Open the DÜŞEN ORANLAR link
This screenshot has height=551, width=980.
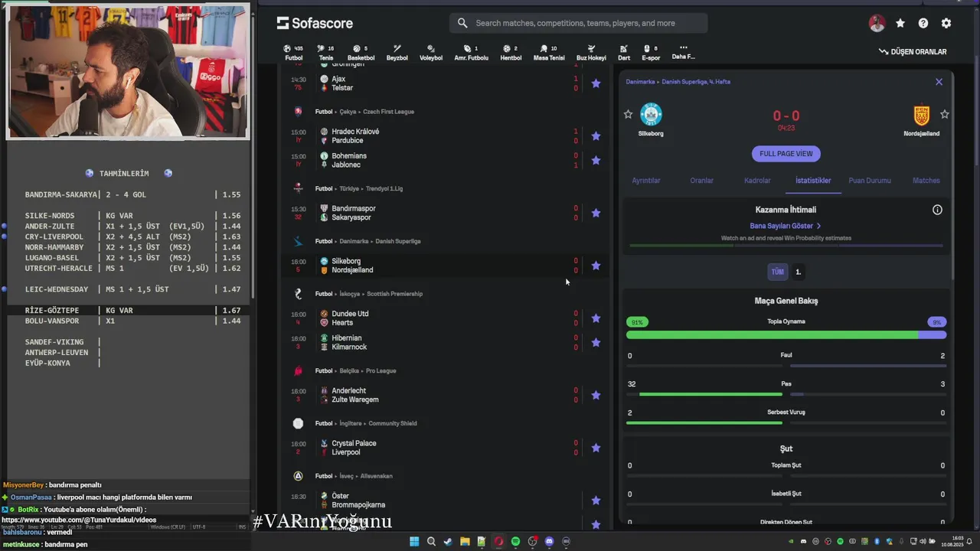pos(913,52)
